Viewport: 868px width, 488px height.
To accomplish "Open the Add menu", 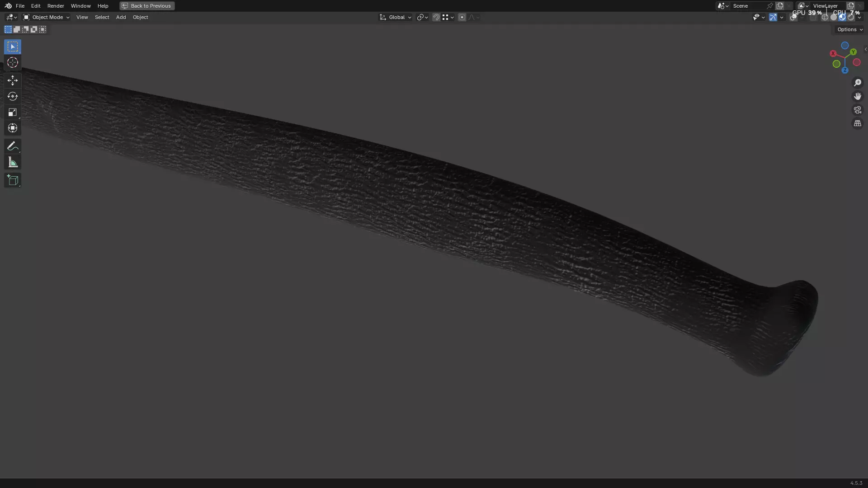I will point(121,17).
